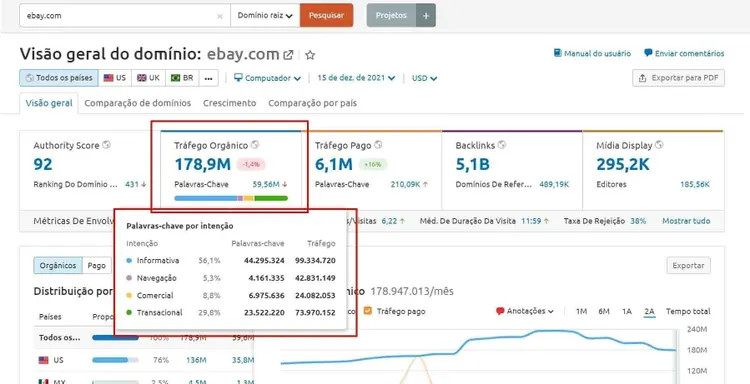750x384 pixels.
Task: Open the Computador device dropdown
Action: tap(267, 78)
